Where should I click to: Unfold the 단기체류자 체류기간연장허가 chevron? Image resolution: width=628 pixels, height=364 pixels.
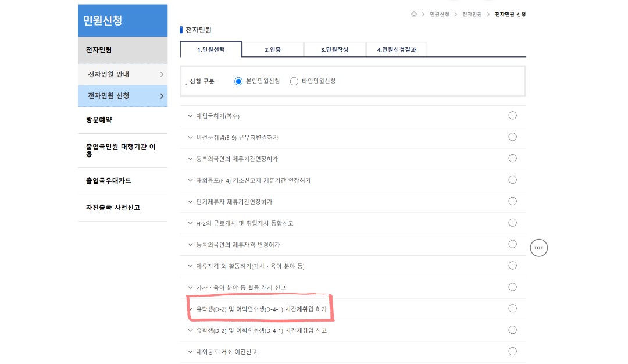pyautogui.click(x=190, y=202)
